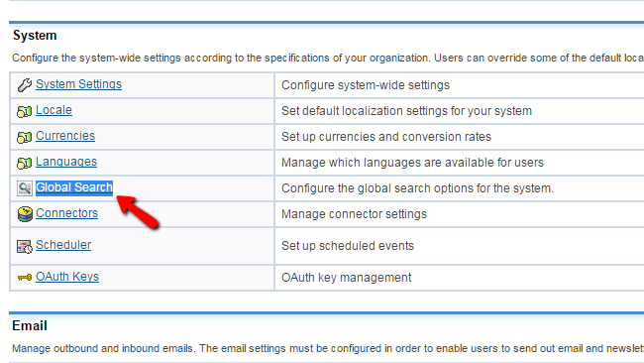The width and height of the screenshot is (644, 363).
Task: Click the 'Manage outbound and inbound emails' description
Action: [x=328, y=348]
